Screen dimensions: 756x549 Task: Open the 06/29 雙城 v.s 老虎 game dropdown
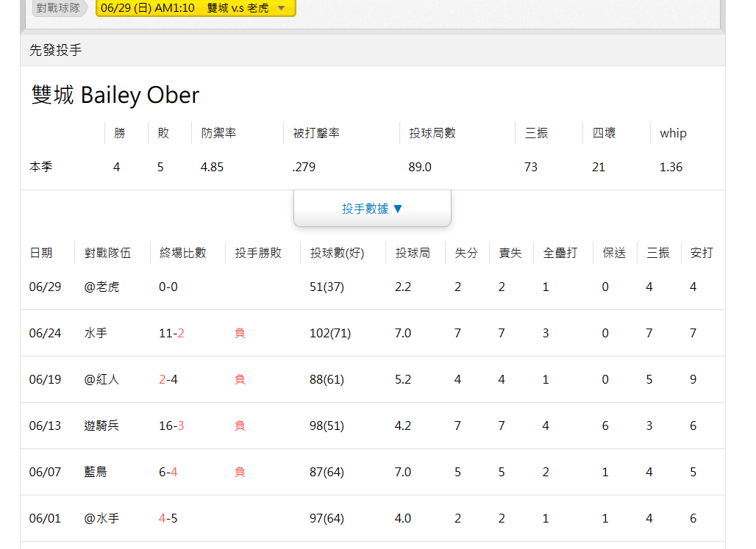point(196,7)
